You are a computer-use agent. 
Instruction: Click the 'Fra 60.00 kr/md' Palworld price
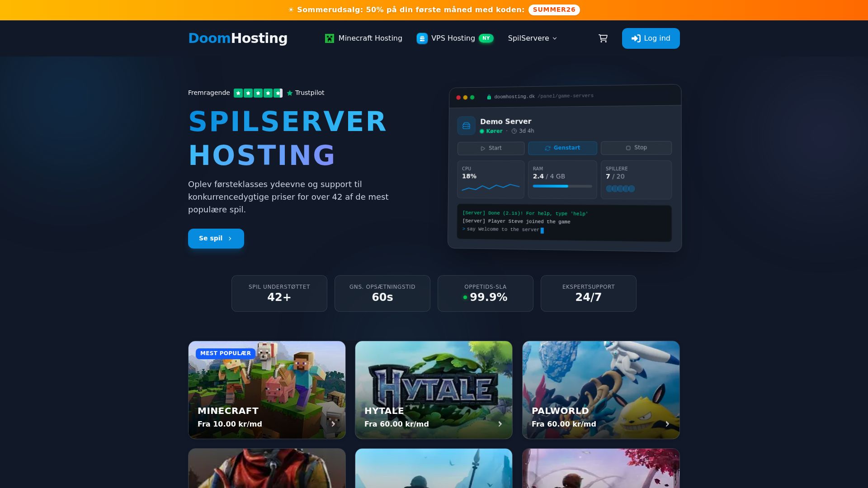(564, 424)
